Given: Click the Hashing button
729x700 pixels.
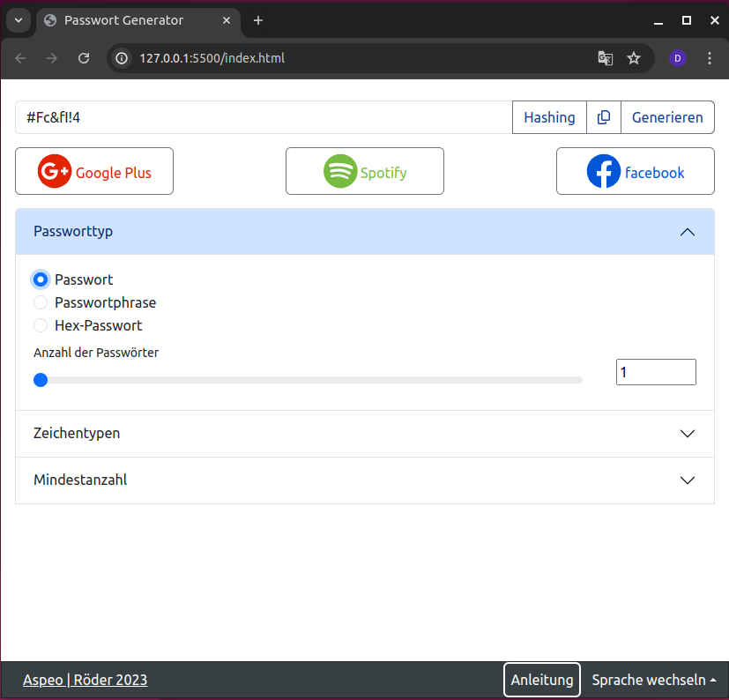Looking at the screenshot, I should tap(549, 117).
